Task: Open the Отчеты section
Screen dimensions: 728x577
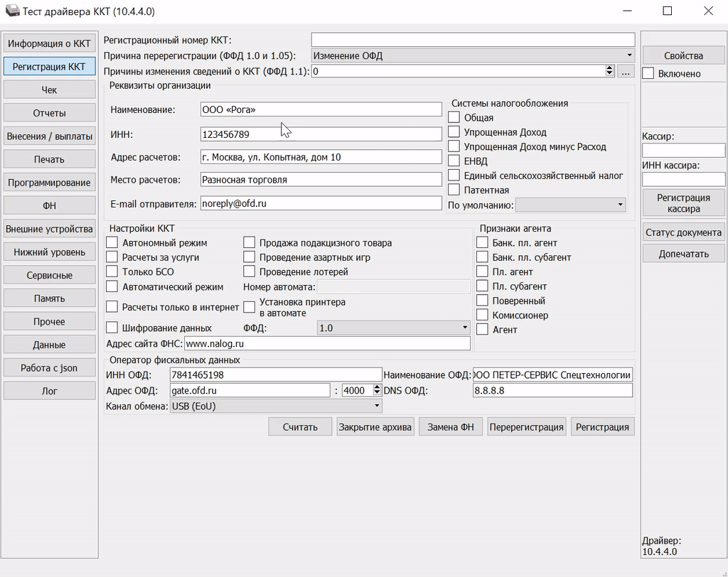Action: 49,113
